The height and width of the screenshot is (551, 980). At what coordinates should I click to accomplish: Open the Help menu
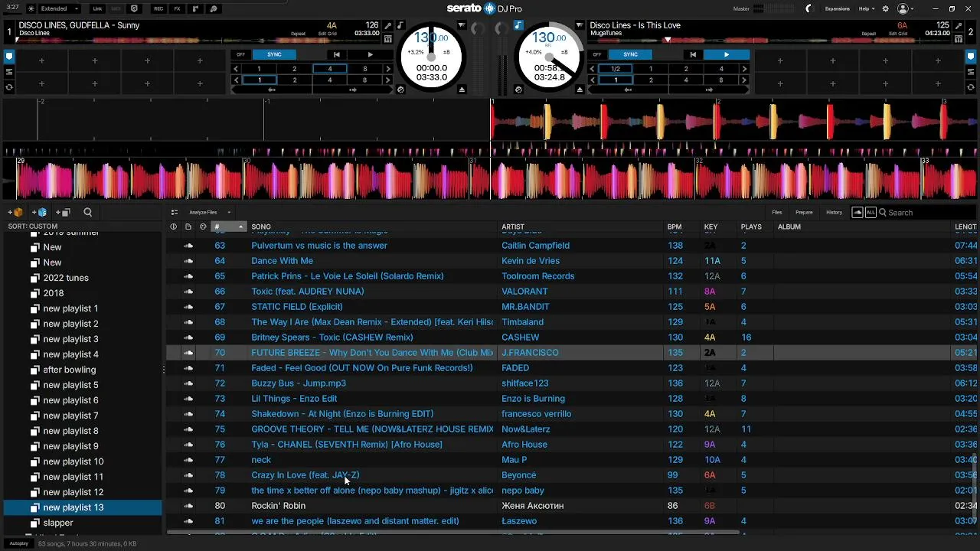866,9
